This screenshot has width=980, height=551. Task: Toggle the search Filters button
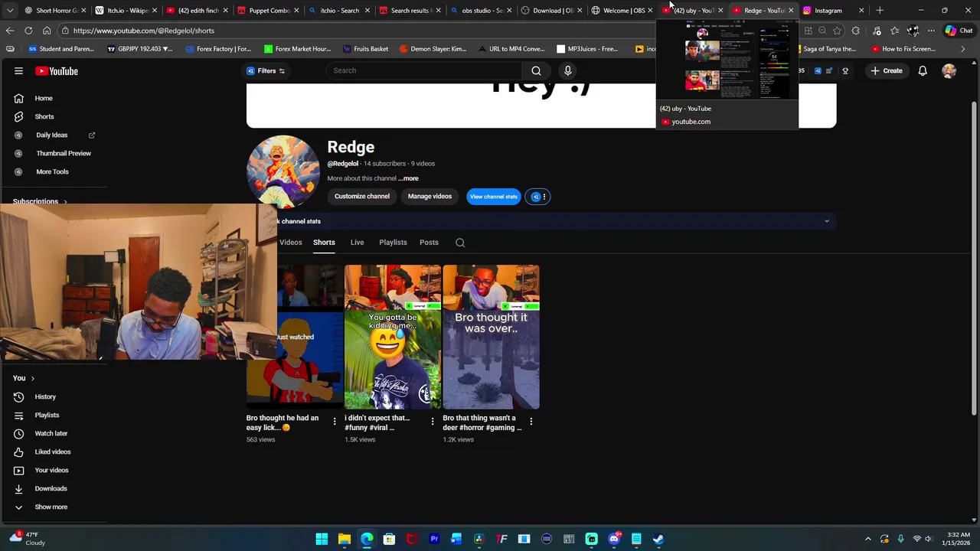[266, 70]
